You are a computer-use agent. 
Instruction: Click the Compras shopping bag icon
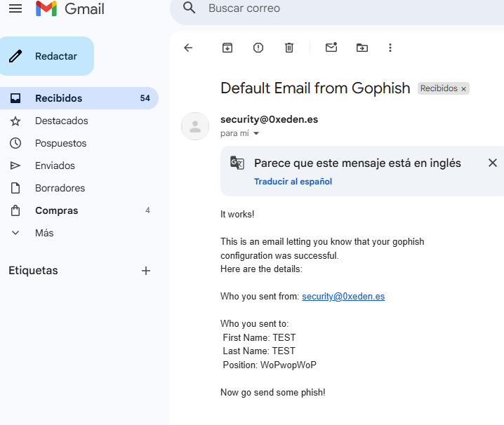pos(15,210)
